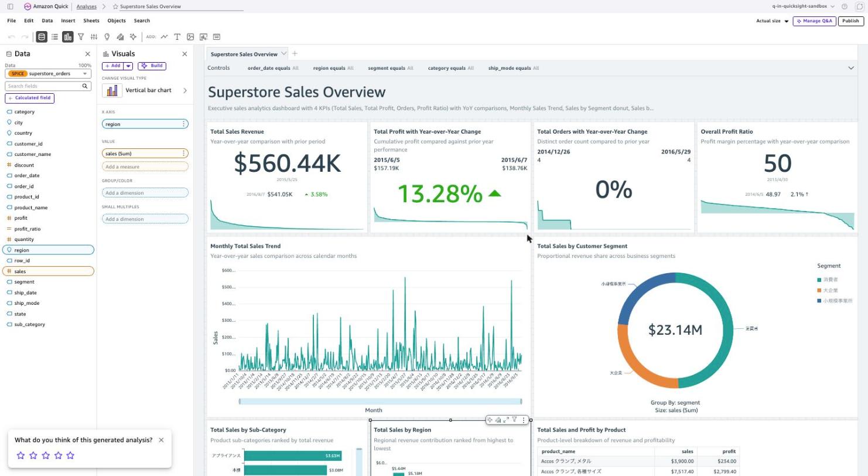
Task: Open the help question mark icon
Action: [x=845, y=6]
